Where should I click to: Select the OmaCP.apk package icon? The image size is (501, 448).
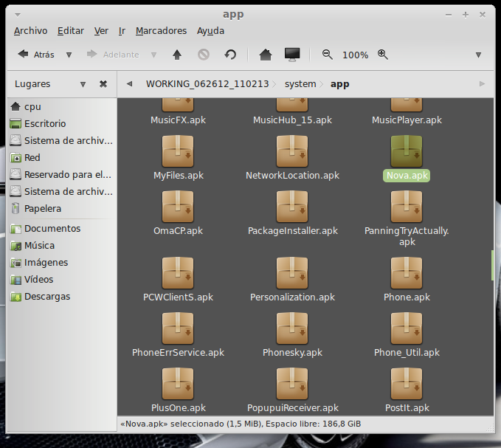pyautogui.click(x=178, y=207)
